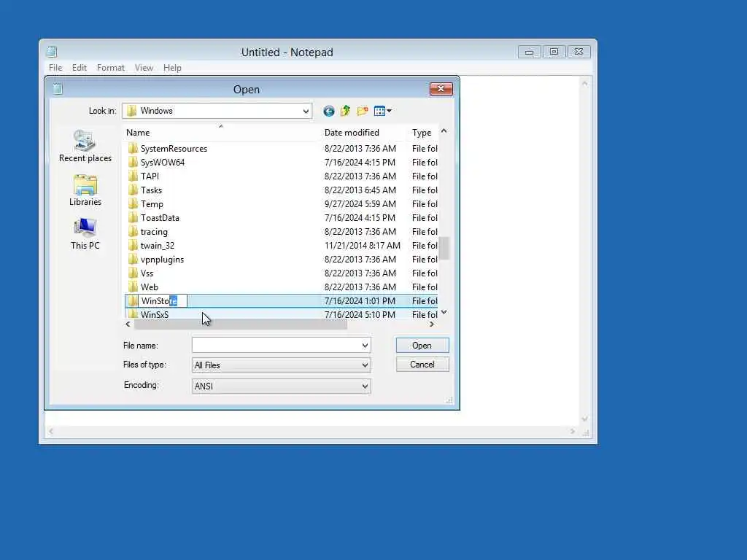Go up one folder level icon
The width and height of the screenshot is (747, 560).
click(345, 111)
